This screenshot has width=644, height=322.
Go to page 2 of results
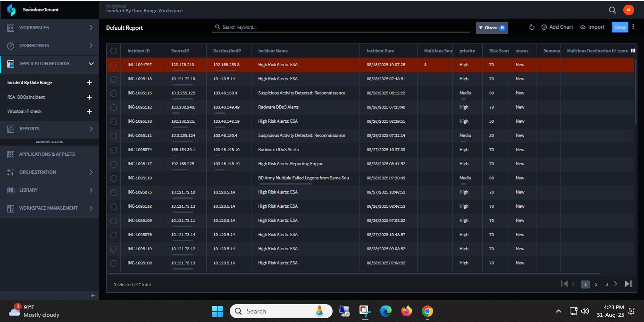click(596, 284)
